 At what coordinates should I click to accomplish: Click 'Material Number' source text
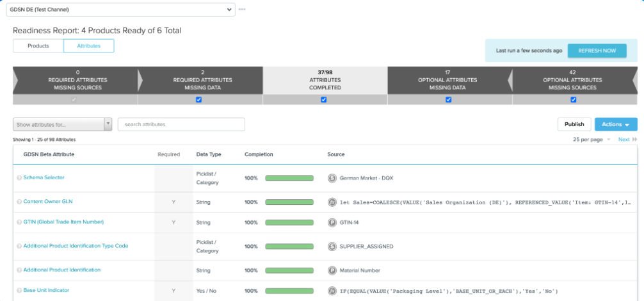coord(360,270)
